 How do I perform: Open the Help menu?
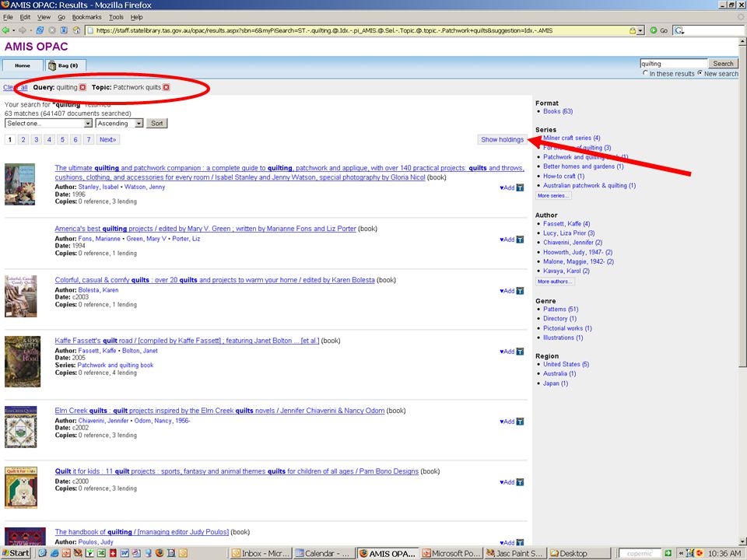(137, 17)
